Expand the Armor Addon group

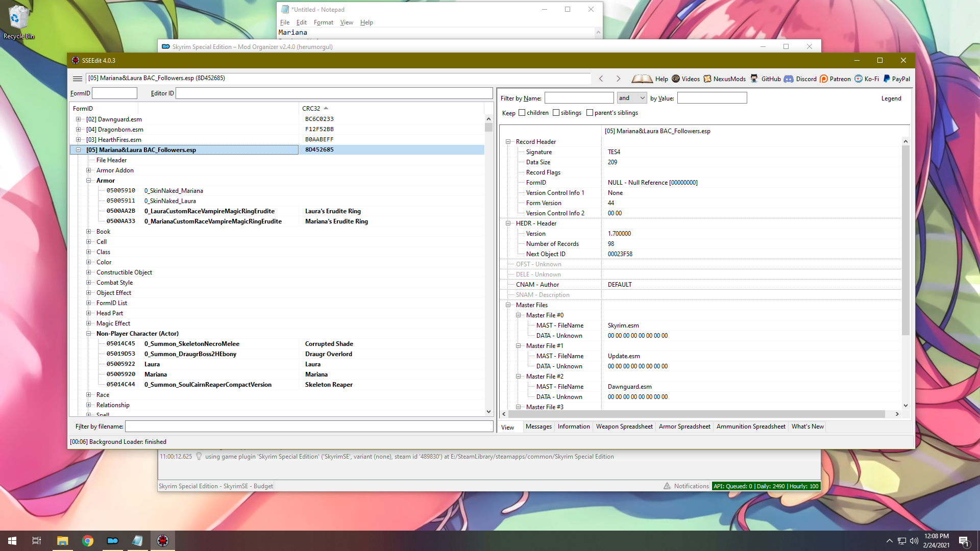pyautogui.click(x=88, y=170)
